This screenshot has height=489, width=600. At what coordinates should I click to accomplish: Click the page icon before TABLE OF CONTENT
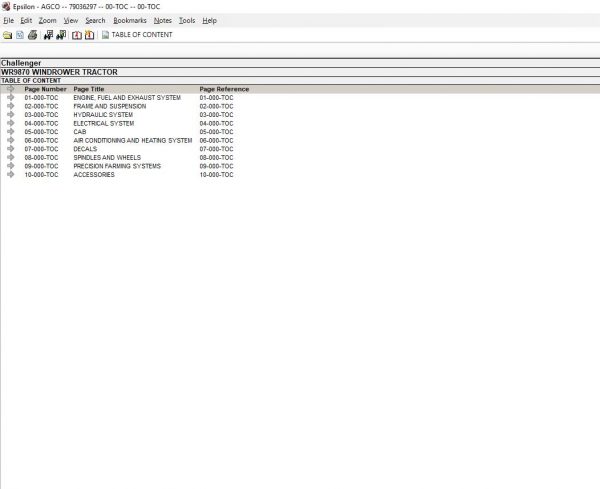pos(105,35)
